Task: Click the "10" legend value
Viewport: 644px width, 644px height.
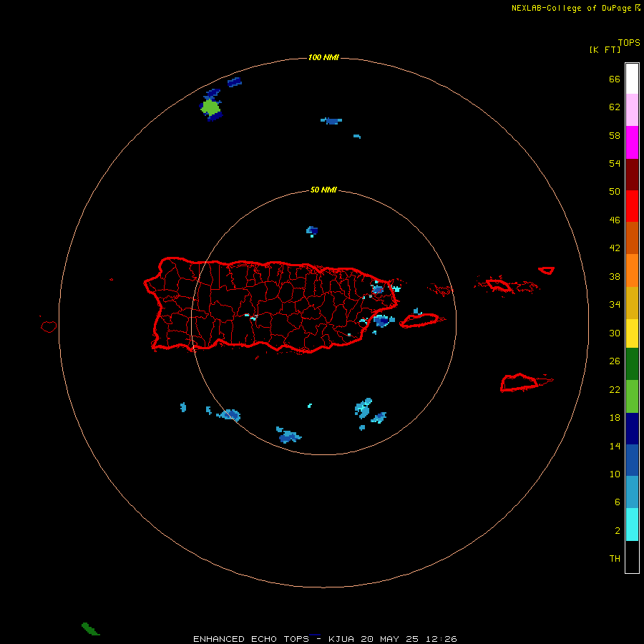Action: coord(615,474)
